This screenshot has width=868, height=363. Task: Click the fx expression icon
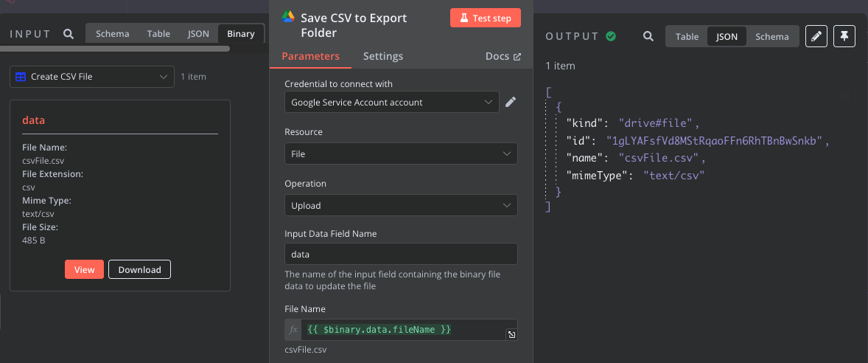point(293,330)
